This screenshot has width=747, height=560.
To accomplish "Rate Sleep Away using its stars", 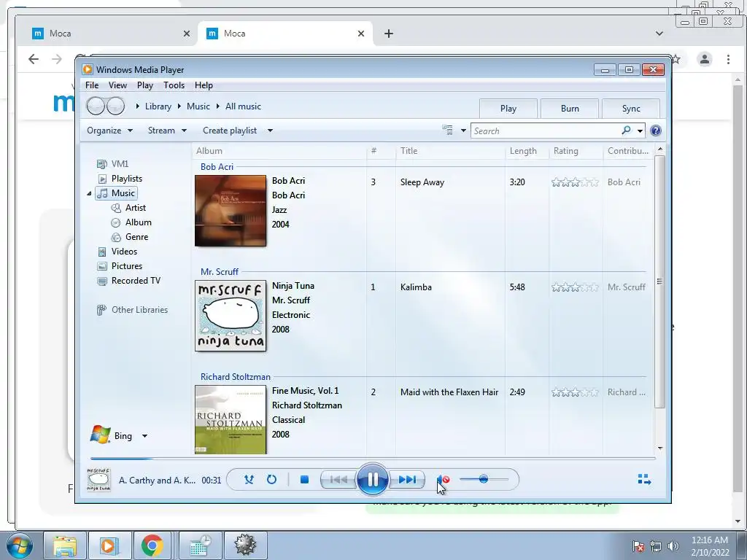I will (x=575, y=182).
